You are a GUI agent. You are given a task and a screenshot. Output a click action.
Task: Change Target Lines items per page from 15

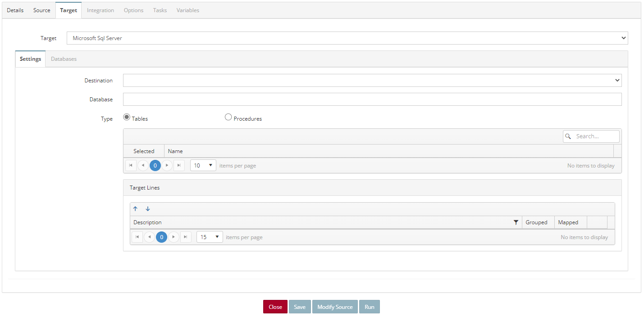pyautogui.click(x=210, y=237)
